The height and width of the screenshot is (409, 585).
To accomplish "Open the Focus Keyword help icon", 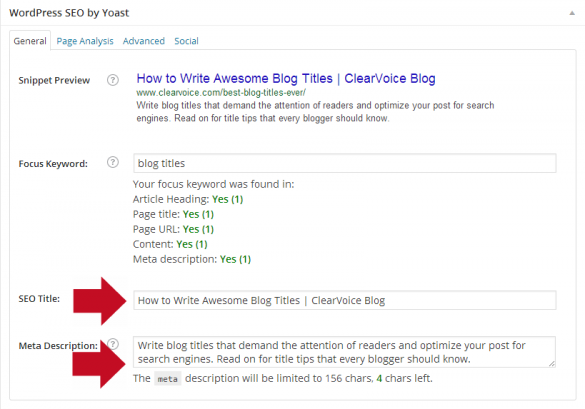I will (x=113, y=162).
